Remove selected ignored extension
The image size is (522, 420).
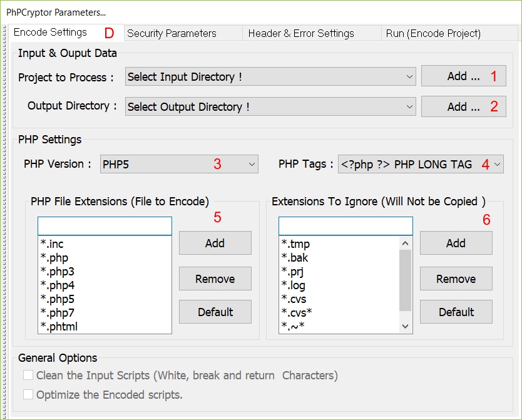pos(456,279)
